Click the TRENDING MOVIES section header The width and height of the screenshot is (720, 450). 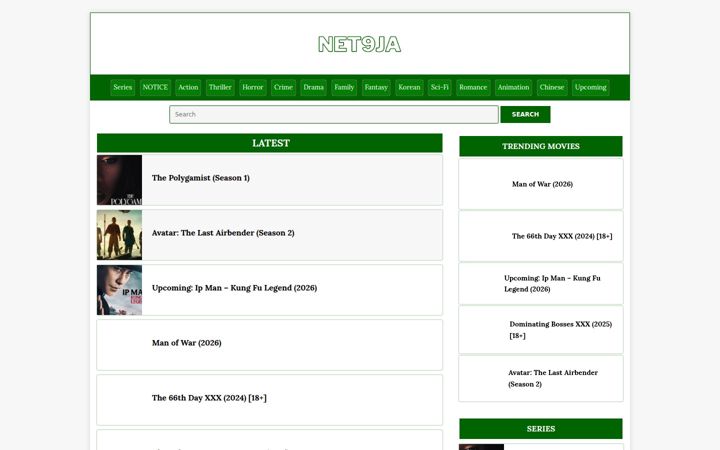click(541, 146)
